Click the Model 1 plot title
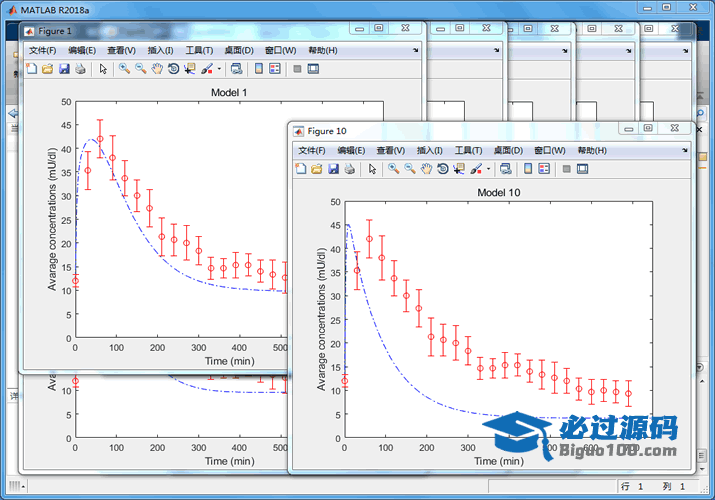 tap(229, 93)
